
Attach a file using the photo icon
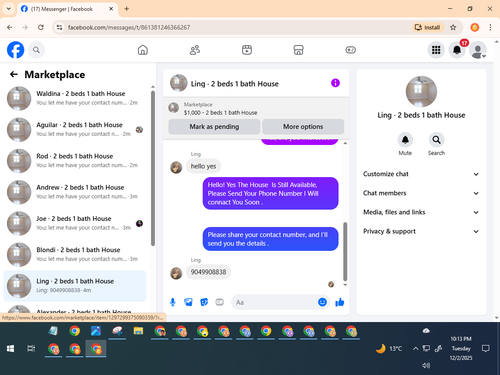coord(188,302)
